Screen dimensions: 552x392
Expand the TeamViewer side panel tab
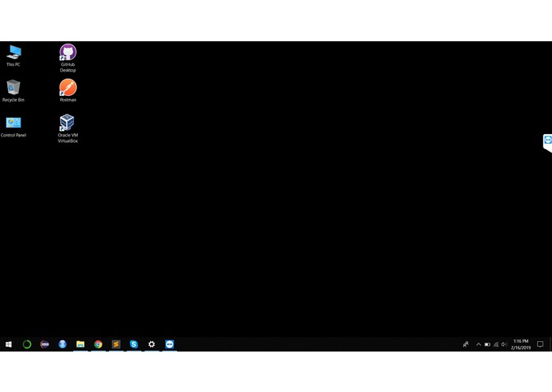(x=547, y=142)
